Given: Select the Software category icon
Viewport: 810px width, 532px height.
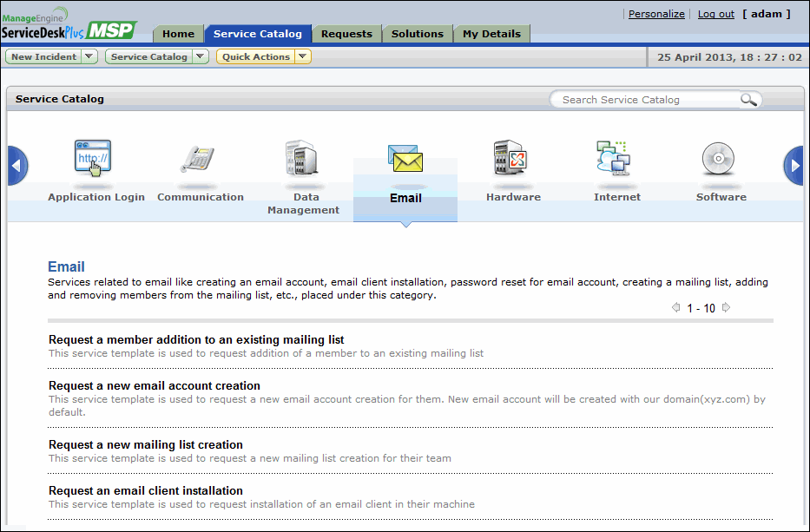Looking at the screenshot, I should (x=721, y=161).
